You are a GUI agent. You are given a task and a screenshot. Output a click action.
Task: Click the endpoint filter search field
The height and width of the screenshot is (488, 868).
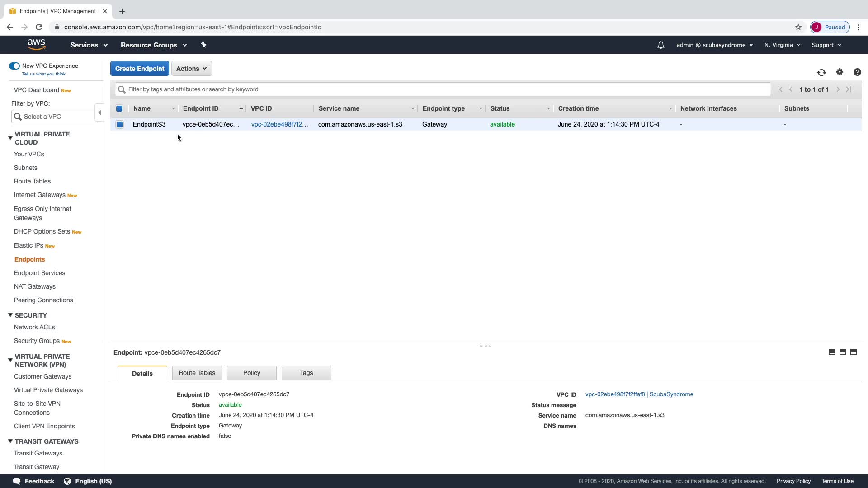point(443,89)
